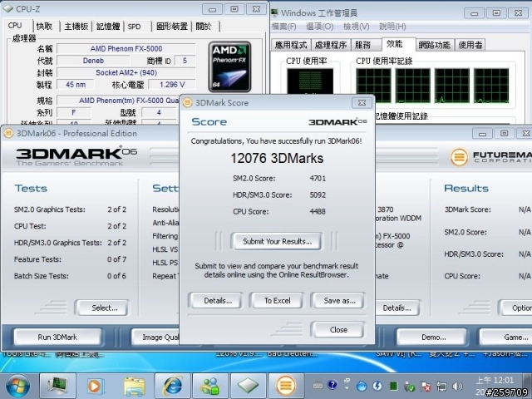The height and width of the screenshot is (399, 532).
Task: Switch to the 快取 tab in CPU-Z
Action: [x=44, y=26]
